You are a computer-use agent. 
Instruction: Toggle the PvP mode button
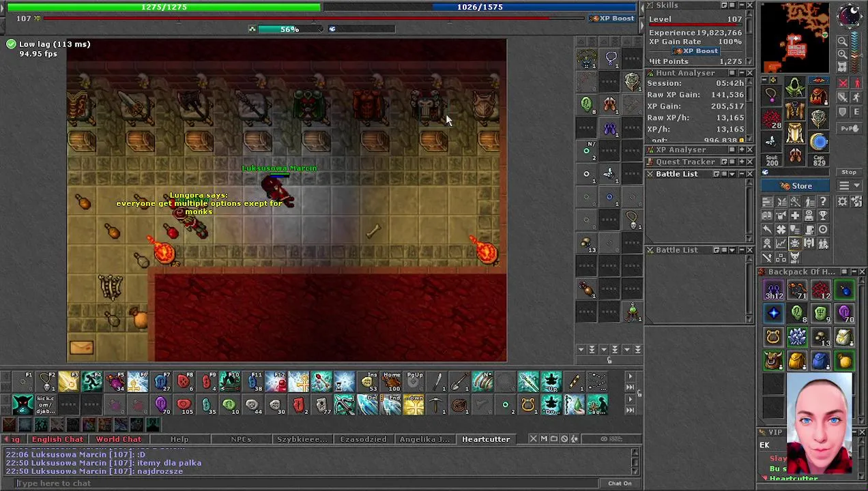pos(850,128)
